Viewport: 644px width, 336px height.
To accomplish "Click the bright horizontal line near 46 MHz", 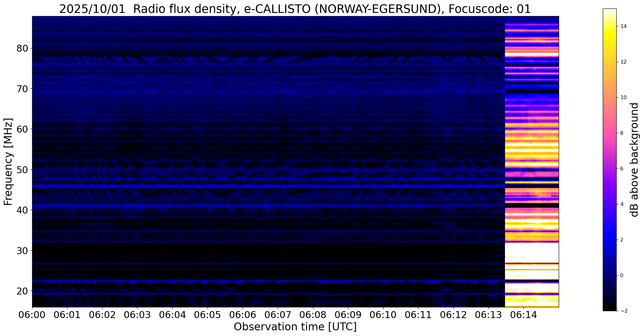I will pos(268,186).
